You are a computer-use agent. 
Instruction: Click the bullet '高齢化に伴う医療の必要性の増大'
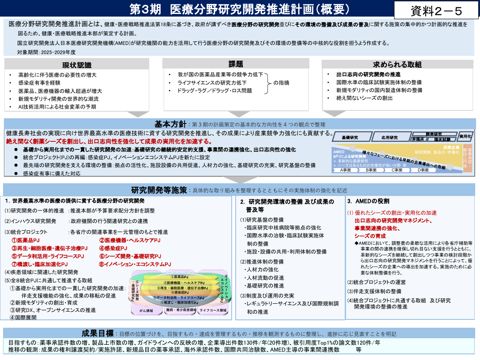coord(57,75)
